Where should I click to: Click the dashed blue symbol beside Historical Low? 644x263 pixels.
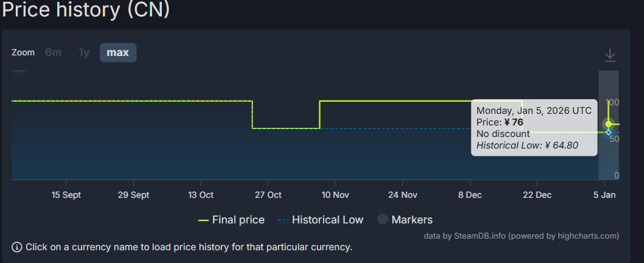(x=283, y=220)
